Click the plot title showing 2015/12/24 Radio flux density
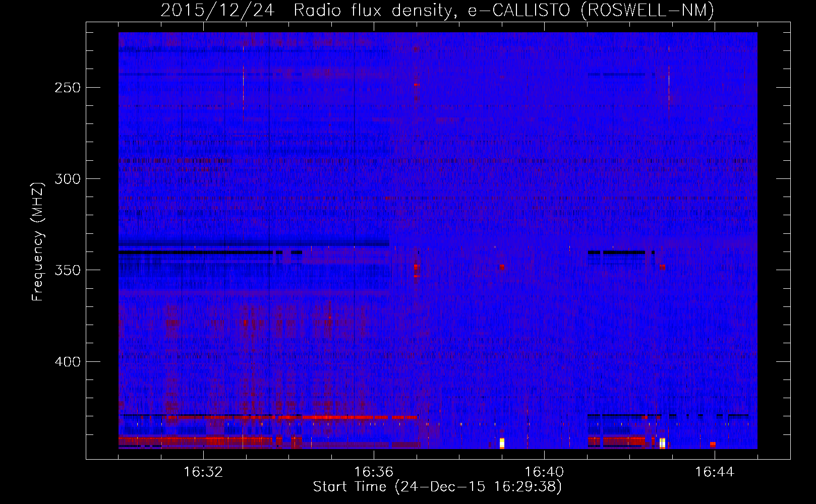 [437, 10]
